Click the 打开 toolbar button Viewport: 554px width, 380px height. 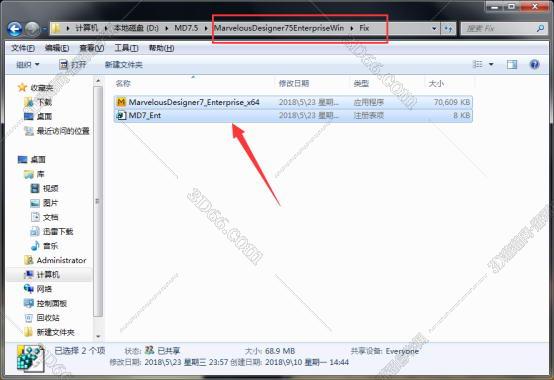tap(73, 65)
